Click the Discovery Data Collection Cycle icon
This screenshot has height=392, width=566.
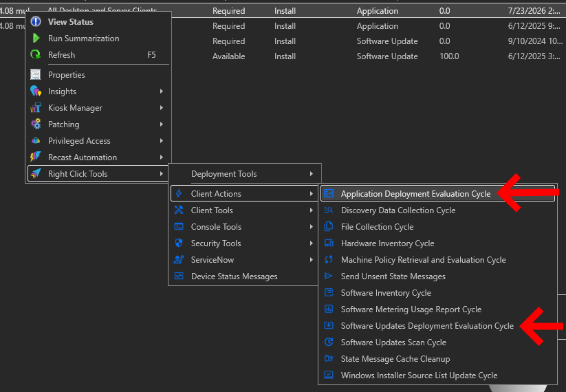[329, 210]
